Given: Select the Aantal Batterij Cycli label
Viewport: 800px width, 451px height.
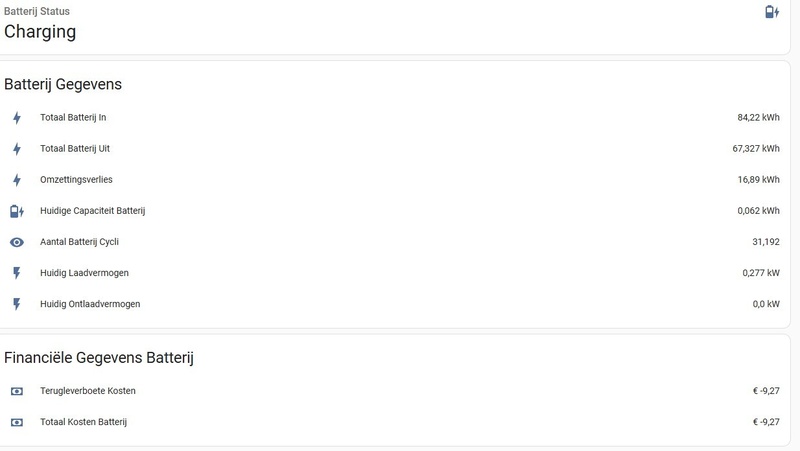Looking at the screenshot, I should (79, 242).
